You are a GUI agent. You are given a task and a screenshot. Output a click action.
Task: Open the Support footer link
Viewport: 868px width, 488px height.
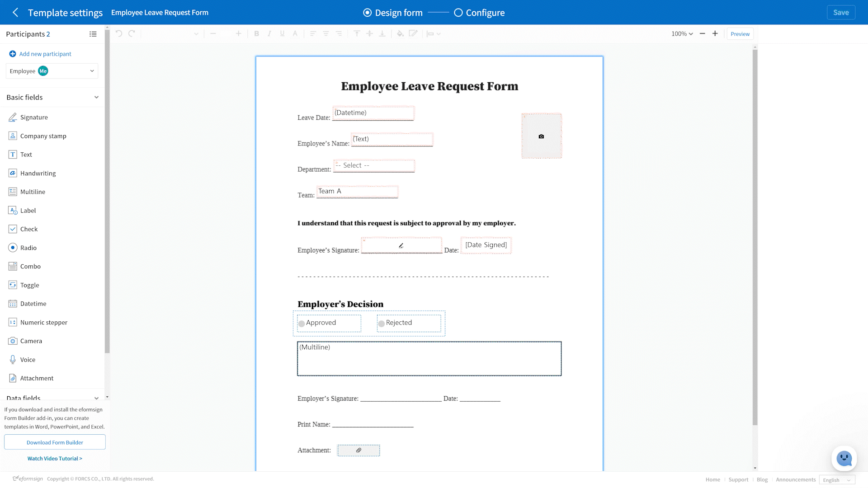[x=738, y=480]
